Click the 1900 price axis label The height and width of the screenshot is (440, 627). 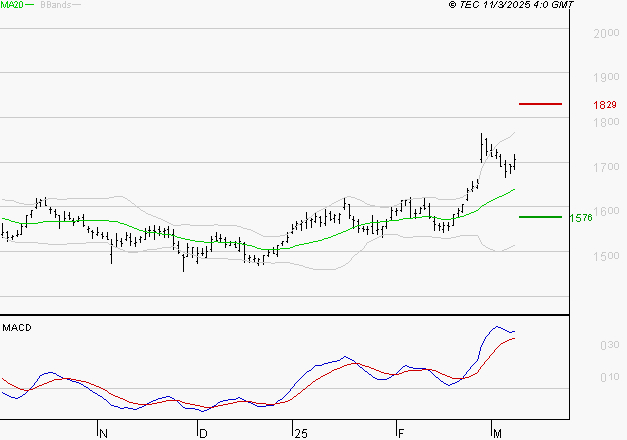point(606,77)
